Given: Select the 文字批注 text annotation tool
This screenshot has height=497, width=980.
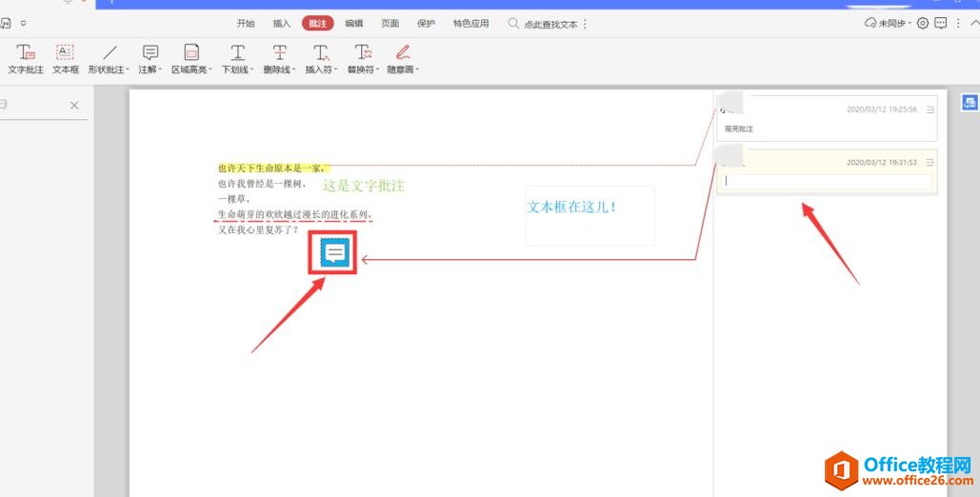Looking at the screenshot, I should coord(26,59).
